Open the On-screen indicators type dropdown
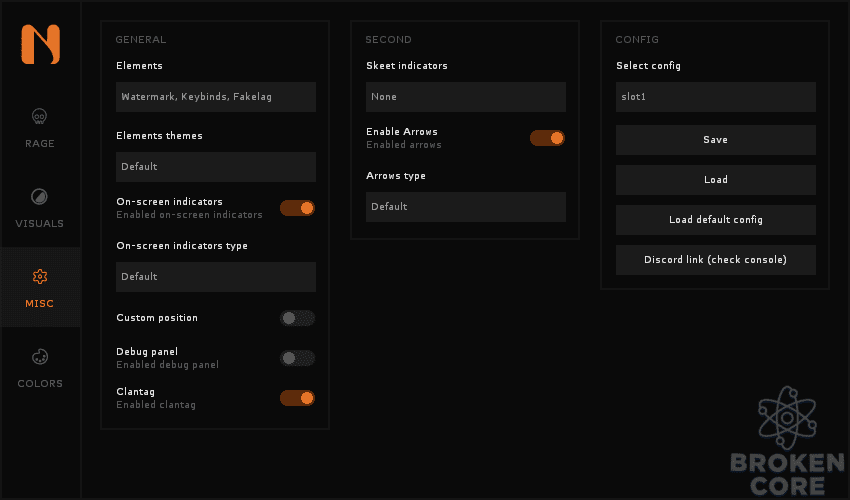Image resolution: width=850 pixels, height=500 pixels. 216,277
